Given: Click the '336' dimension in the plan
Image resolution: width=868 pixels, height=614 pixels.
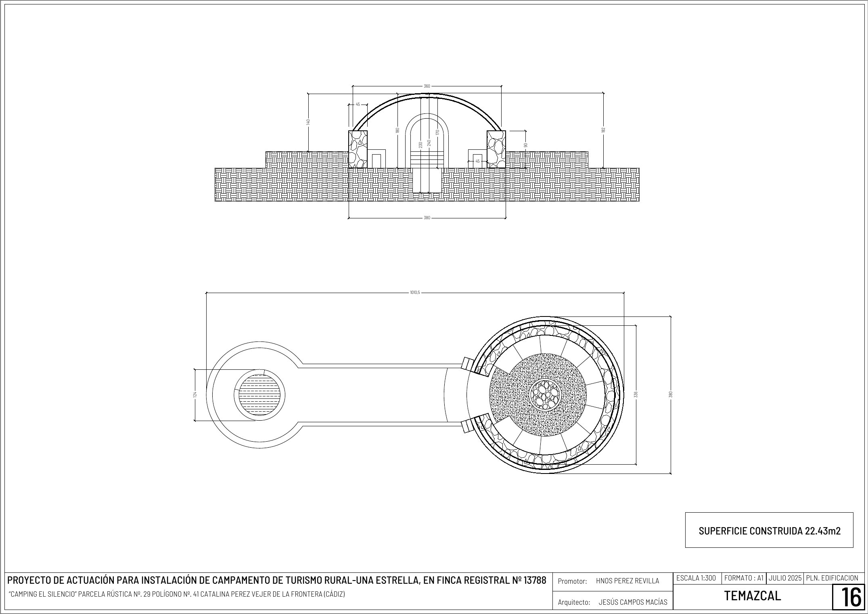Looking at the screenshot, I should click(x=636, y=394).
